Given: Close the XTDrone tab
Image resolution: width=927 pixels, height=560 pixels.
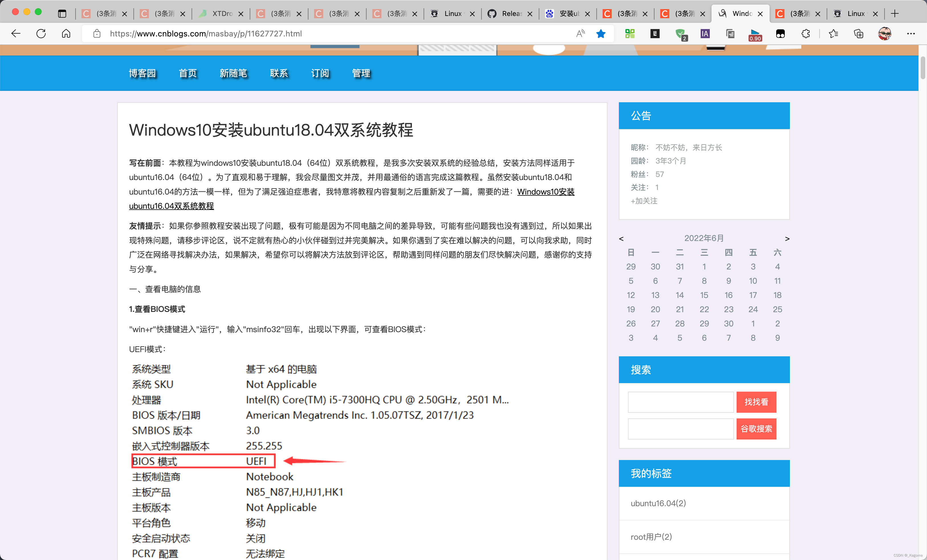Looking at the screenshot, I should tap(241, 14).
